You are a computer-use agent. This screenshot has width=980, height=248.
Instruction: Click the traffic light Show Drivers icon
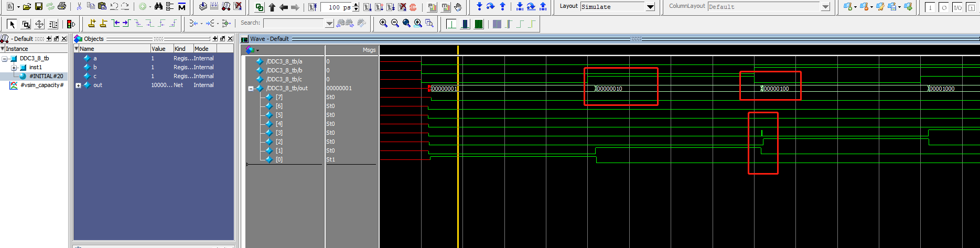(x=71, y=24)
